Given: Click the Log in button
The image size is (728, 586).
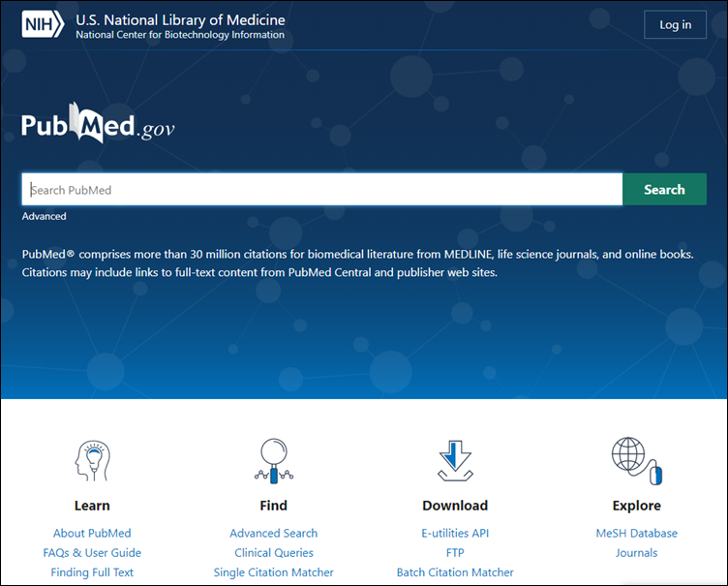Looking at the screenshot, I should (675, 24).
